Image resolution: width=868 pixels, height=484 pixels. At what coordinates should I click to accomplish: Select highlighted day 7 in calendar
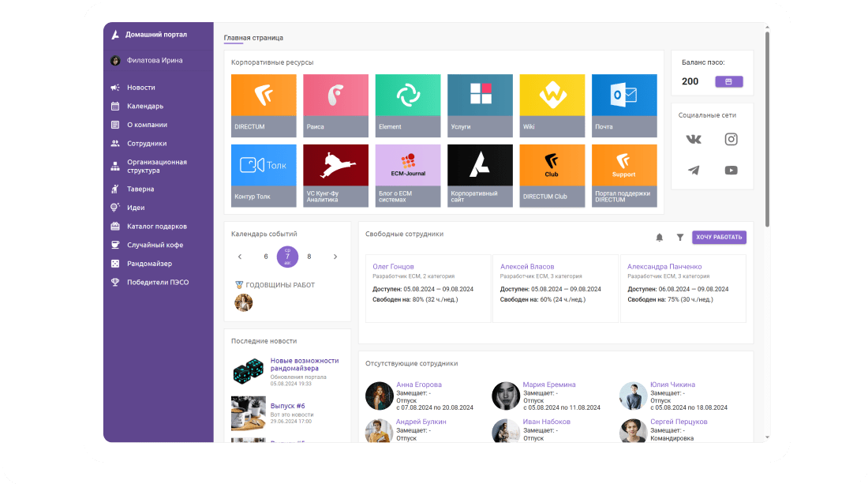[287, 257]
